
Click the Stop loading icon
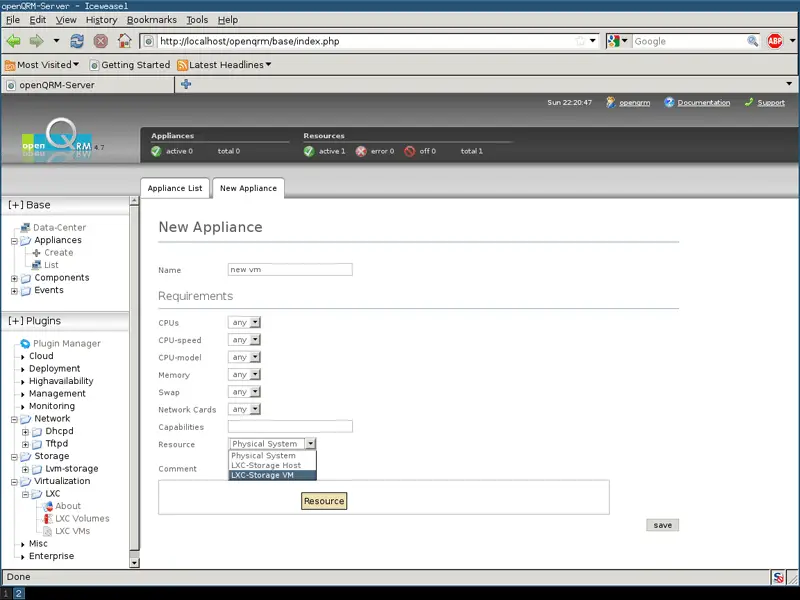pos(101,41)
